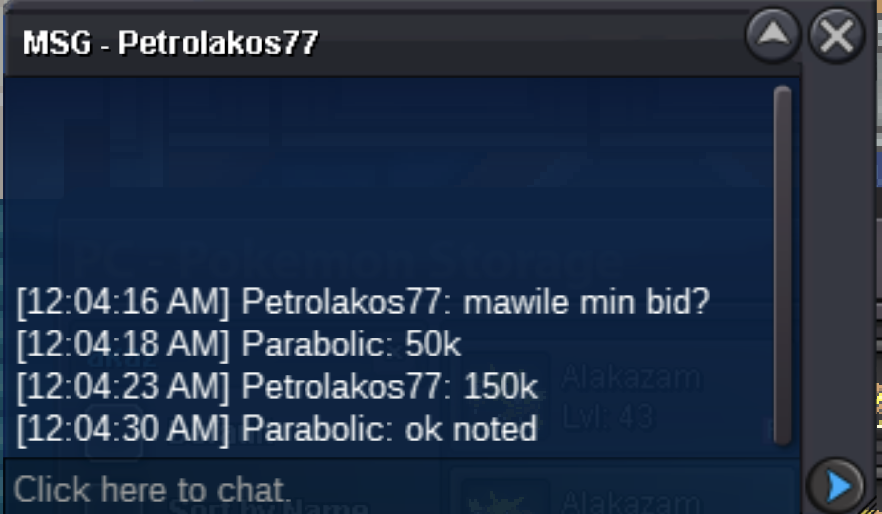The height and width of the screenshot is (514, 882).
Task: Click the empty chat area above the messages
Action: [x=388, y=180]
